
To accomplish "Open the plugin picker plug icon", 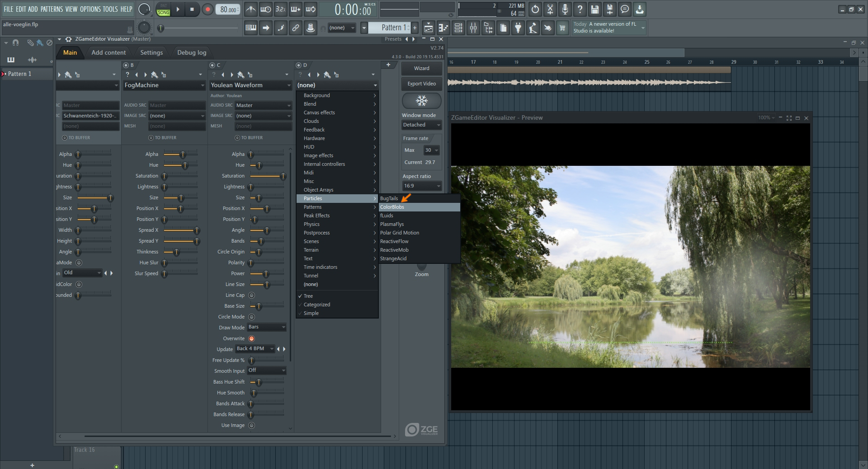I will [x=518, y=28].
